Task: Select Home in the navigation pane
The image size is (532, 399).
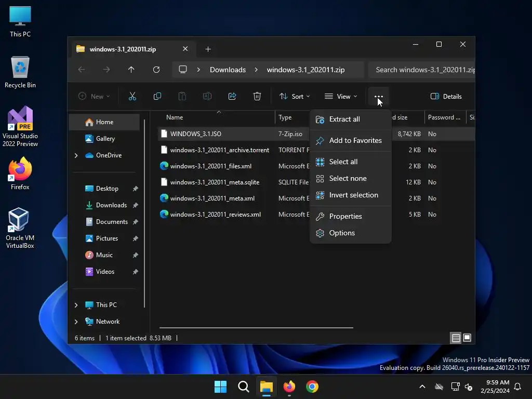Action: [104, 122]
